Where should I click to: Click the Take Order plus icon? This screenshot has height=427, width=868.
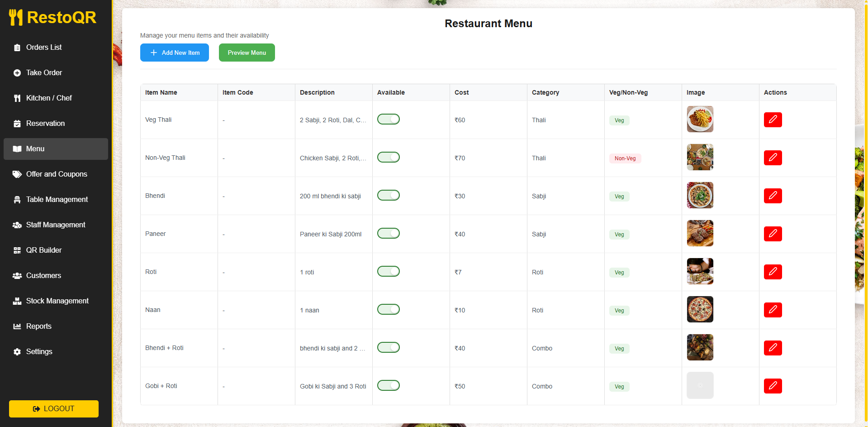17,73
